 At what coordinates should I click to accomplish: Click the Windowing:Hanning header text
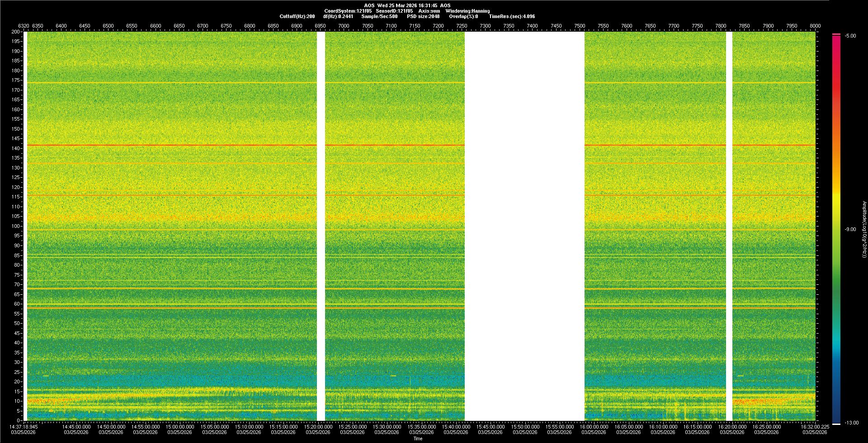point(467,11)
